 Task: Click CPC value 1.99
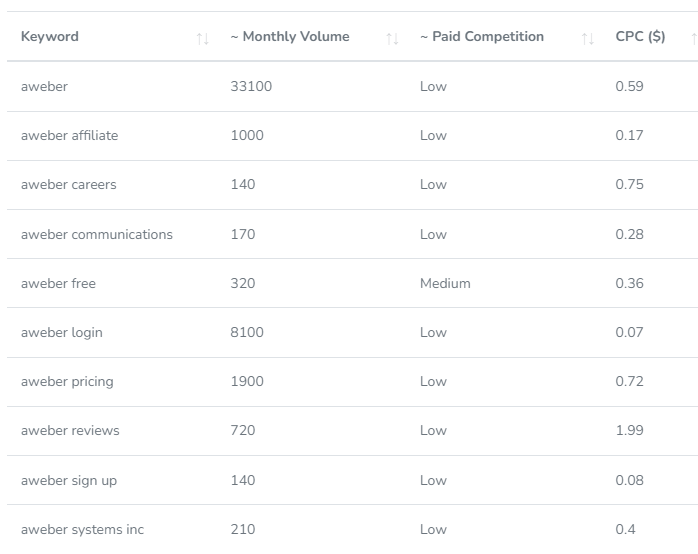pos(629,430)
